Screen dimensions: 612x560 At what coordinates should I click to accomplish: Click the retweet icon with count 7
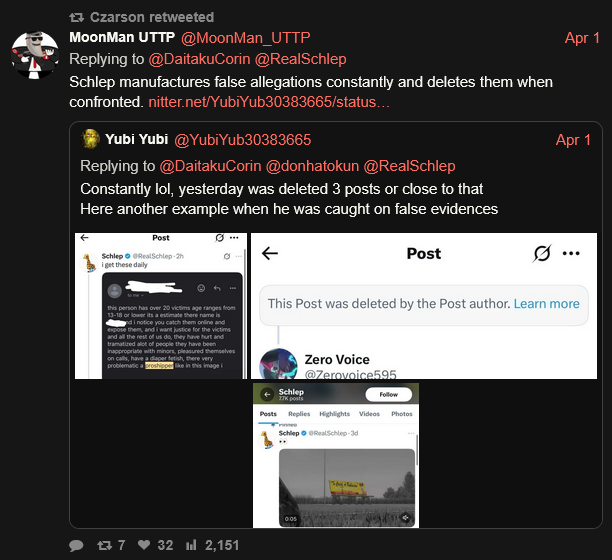pos(104,545)
